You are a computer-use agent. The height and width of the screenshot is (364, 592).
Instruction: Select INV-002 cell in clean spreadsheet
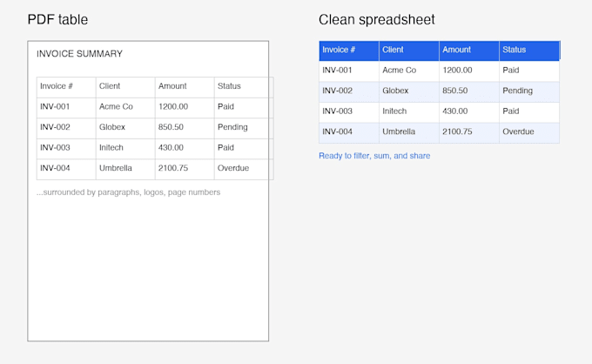(x=349, y=91)
